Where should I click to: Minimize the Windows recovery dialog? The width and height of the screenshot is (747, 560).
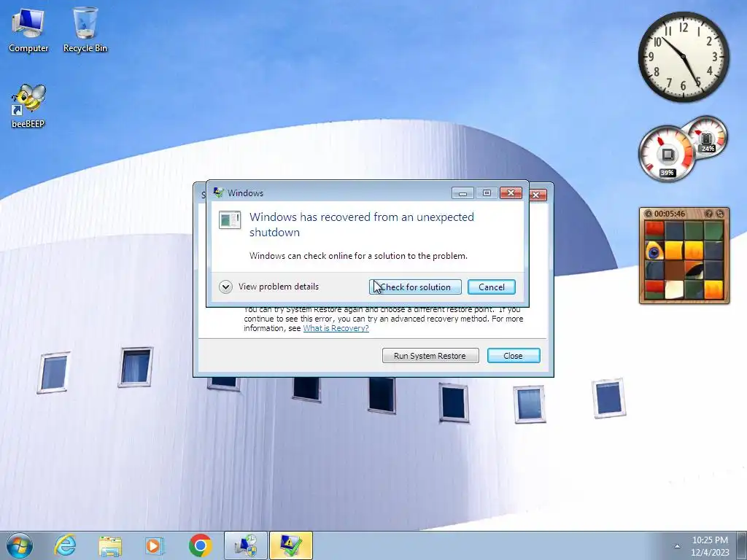[462, 192]
